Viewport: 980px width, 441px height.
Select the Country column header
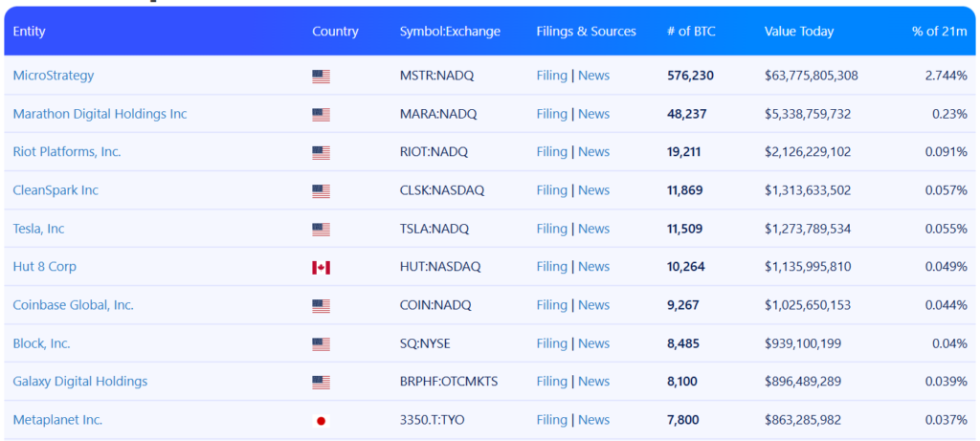point(335,32)
